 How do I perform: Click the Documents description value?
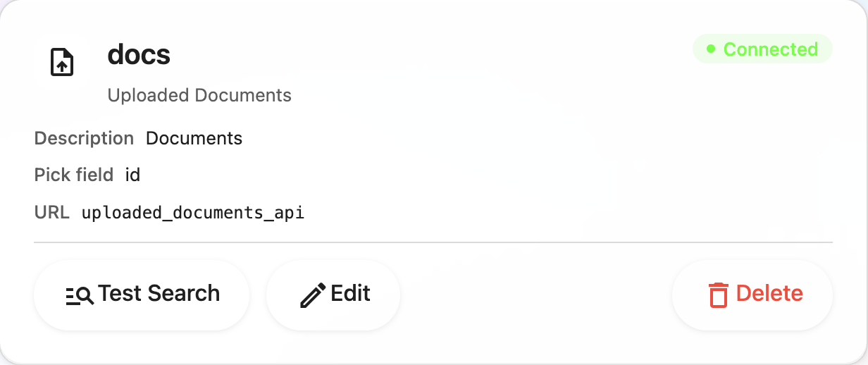(x=194, y=138)
